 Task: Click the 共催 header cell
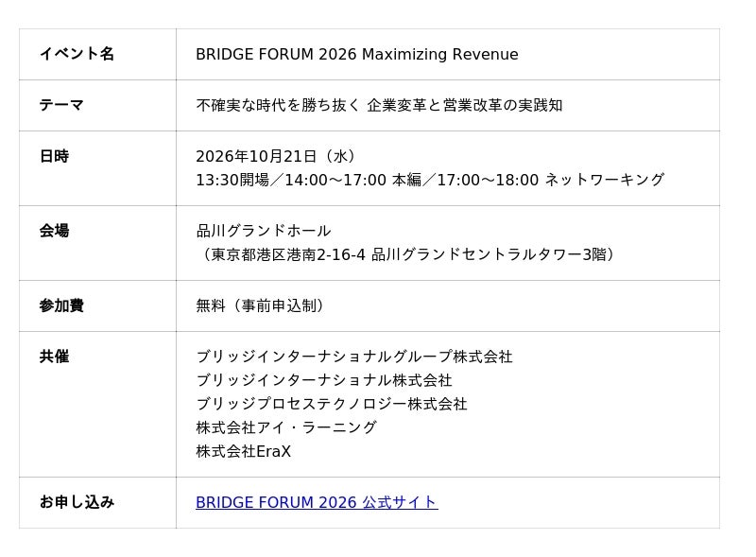tap(97, 405)
